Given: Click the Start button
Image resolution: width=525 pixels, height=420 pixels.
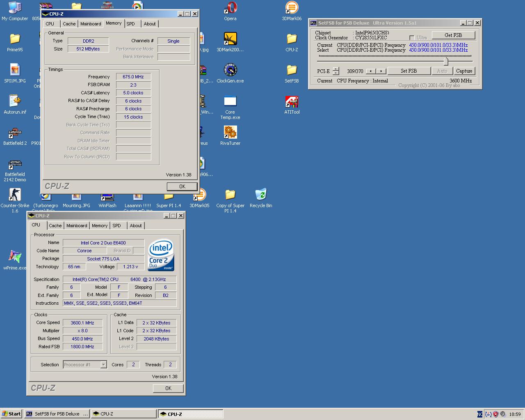Looking at the screenshot, I should click(x=11, y=414).
